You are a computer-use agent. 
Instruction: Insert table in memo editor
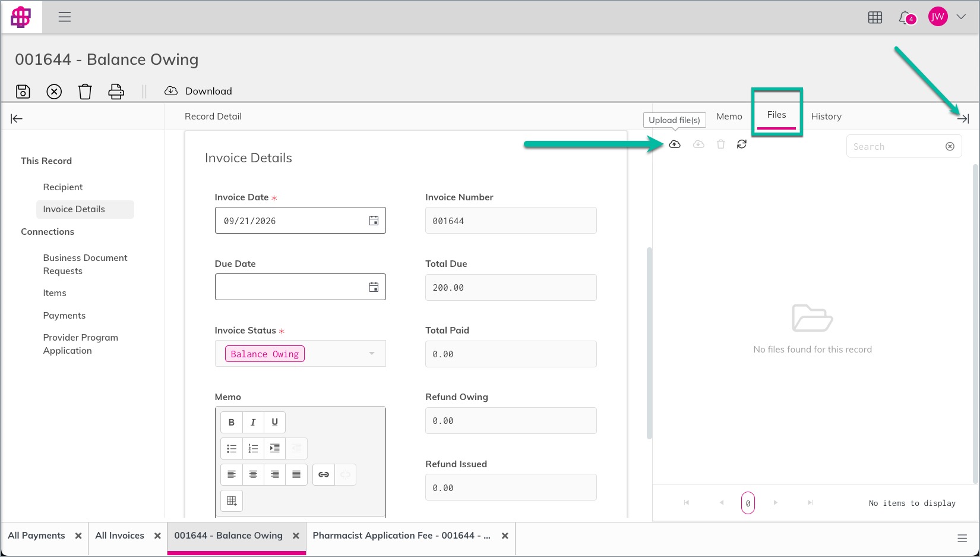[x=232, y=501]
